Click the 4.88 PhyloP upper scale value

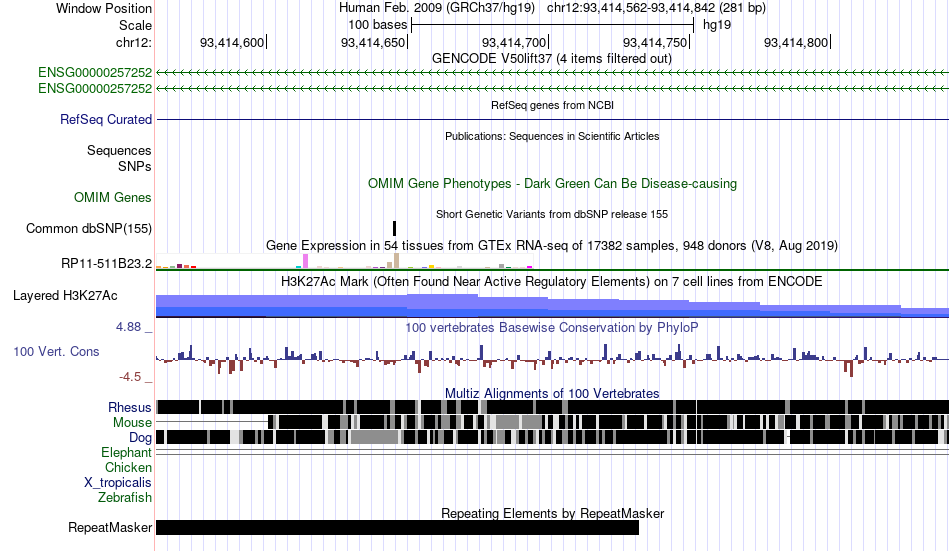point(128,327)
